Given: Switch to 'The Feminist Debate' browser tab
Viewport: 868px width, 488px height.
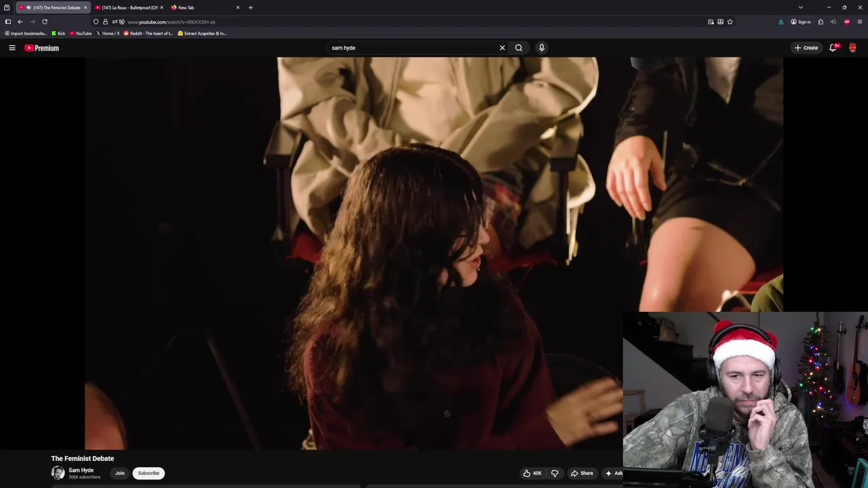Looking at the screenshot, I should click(53, 7).
